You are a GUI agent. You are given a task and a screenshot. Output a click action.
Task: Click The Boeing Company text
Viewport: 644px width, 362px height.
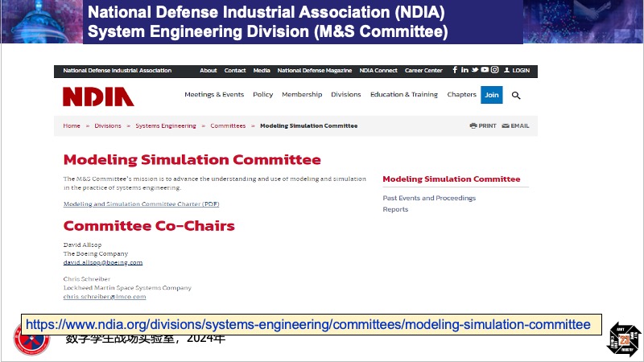(x=96, y=253)
